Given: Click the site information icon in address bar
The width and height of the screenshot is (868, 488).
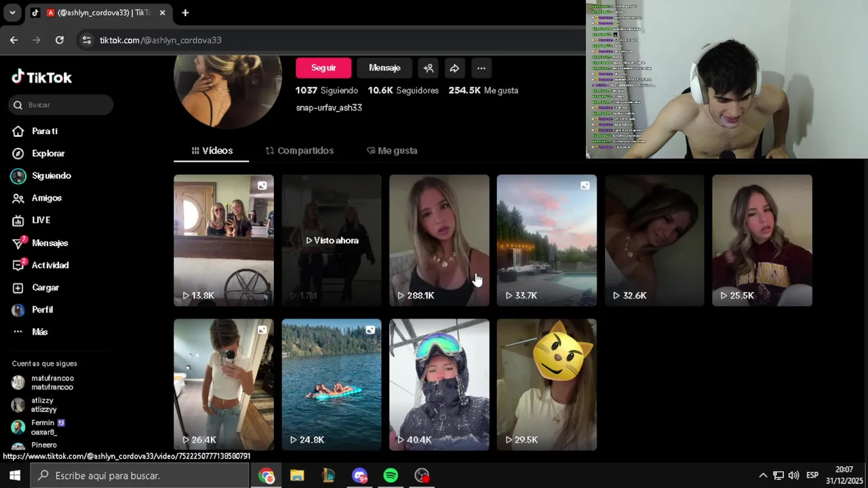Looking at the screenshot, I should [87, 40].
